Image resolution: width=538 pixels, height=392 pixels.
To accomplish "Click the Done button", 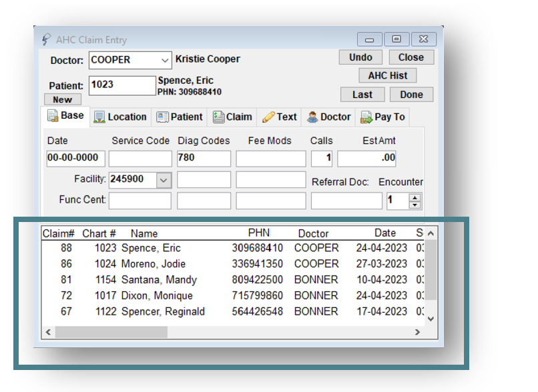I will (x=411, y=95).
